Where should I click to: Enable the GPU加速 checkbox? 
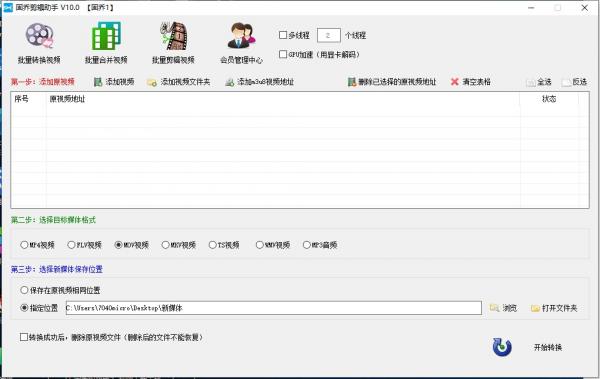click(283, 54)
